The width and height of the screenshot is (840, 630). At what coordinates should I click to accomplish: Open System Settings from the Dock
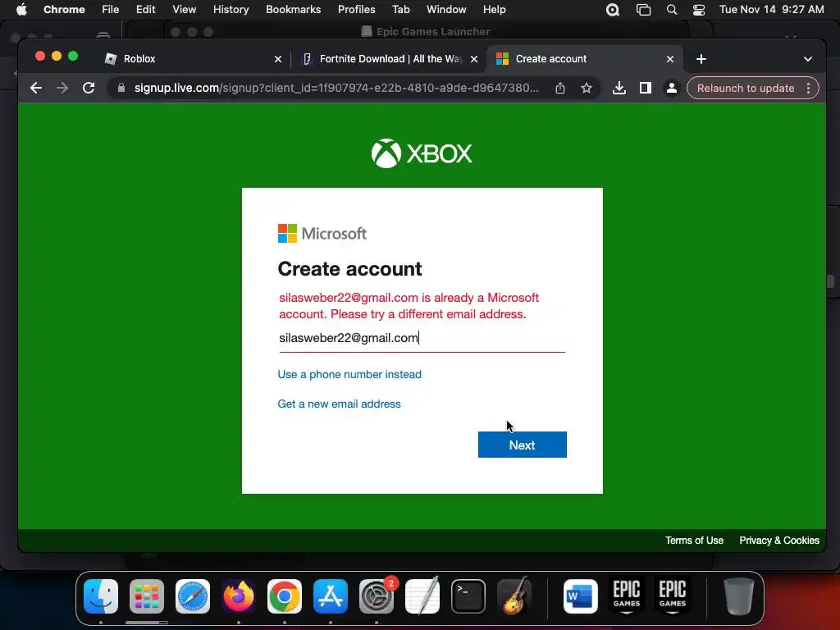377,596
